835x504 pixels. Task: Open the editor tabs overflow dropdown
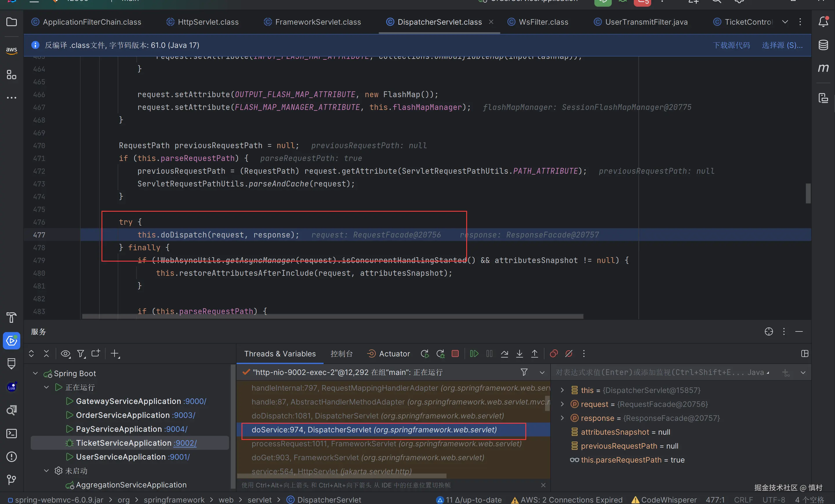pyautogui.click(x=785, y=22)
